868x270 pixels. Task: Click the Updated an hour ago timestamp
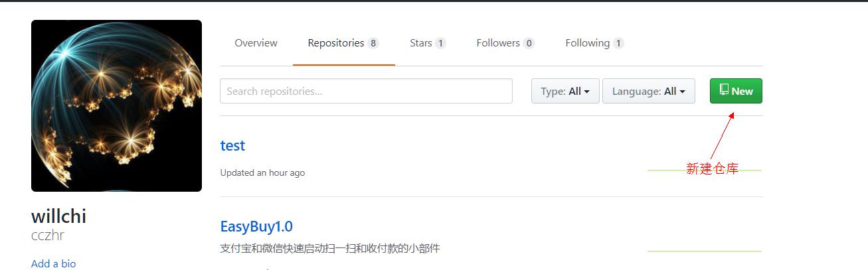click(262, 172)
